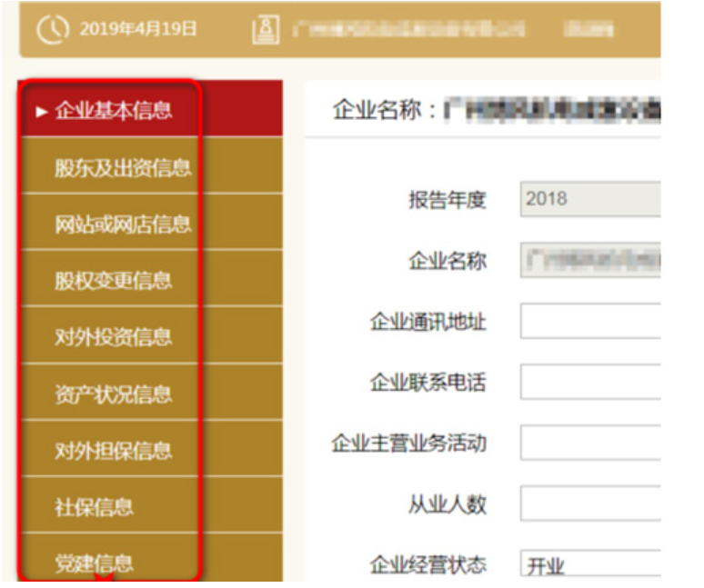Choose 党建信息 menu entry
Screen dimensions: 704x588
click(x=94, y=563)
